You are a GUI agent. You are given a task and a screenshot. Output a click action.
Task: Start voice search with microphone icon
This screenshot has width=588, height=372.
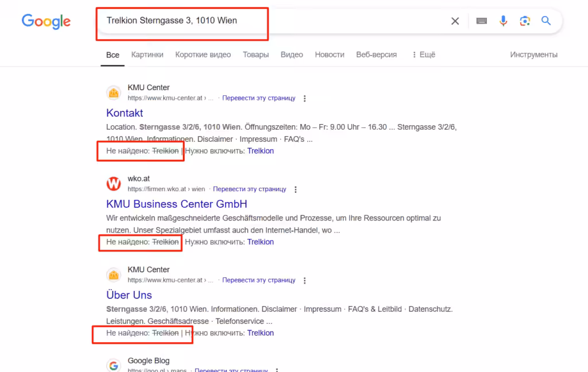503,21
